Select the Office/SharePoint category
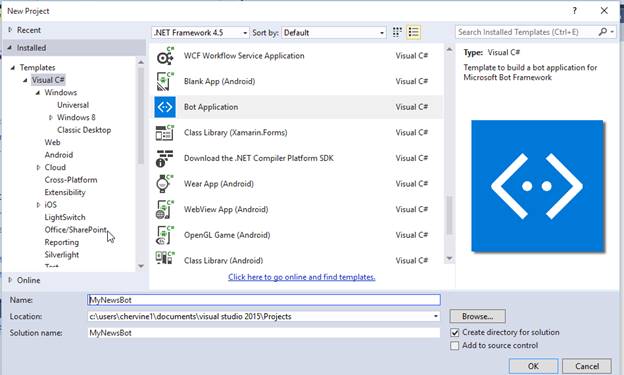 click(76, 230)
